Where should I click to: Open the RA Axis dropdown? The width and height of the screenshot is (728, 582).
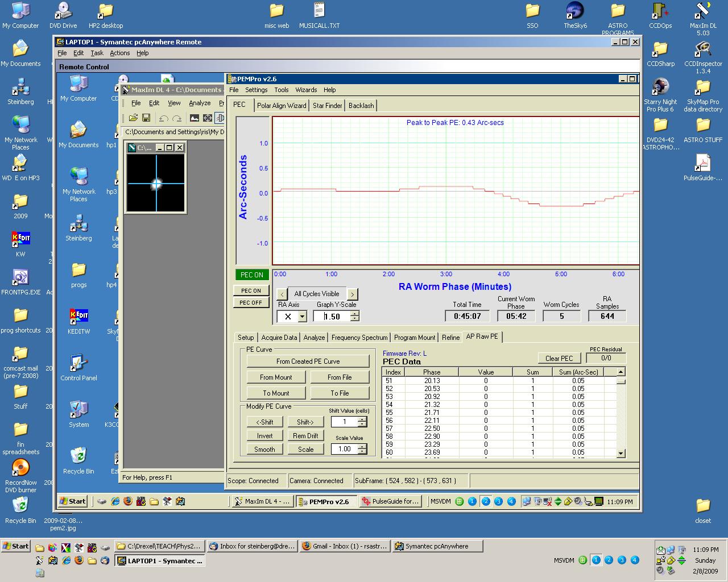click(x=302, y=317)
